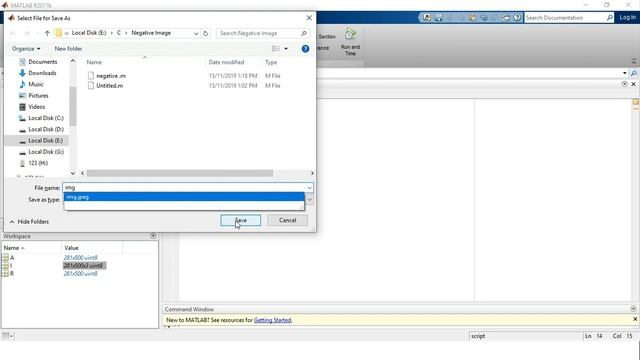Open Videos folder in navigation pane
This screenshot has height=360, width=640.
coord(36,107)
